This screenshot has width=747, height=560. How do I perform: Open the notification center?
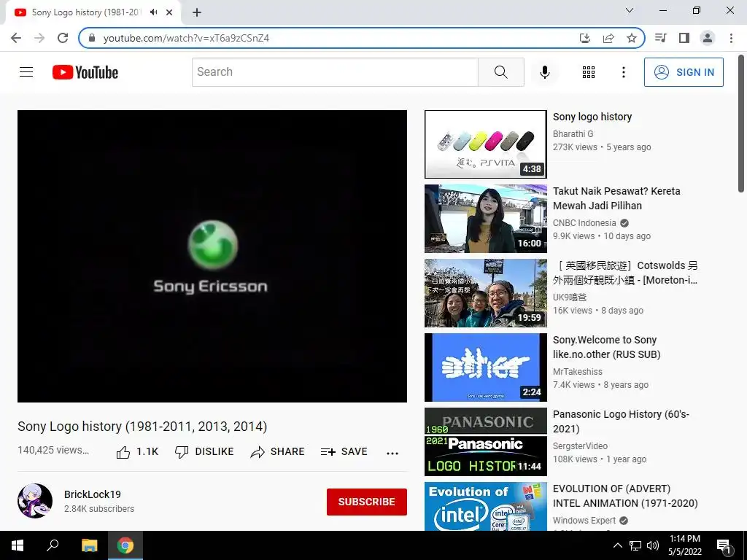724,545
